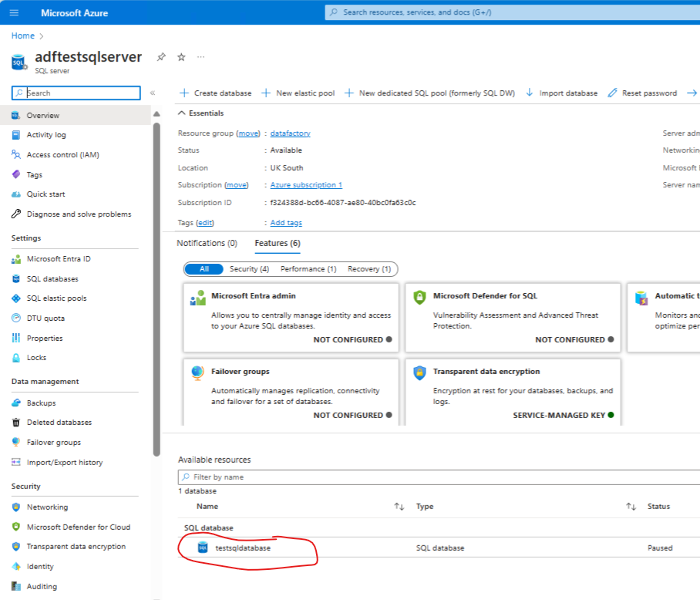Click move link beside Subscription

coord(237,185)
